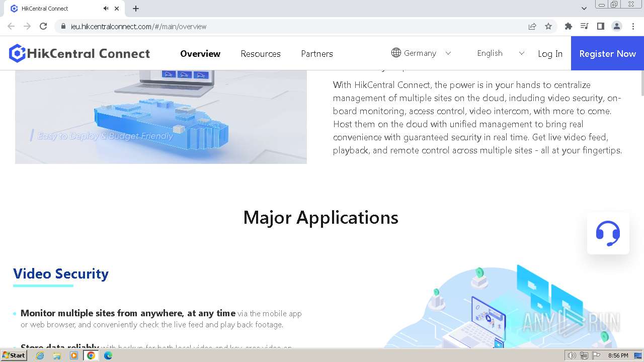Click the Chrome taskbar icon
This screenshot has width=644, height=362.
click(91, 355)
